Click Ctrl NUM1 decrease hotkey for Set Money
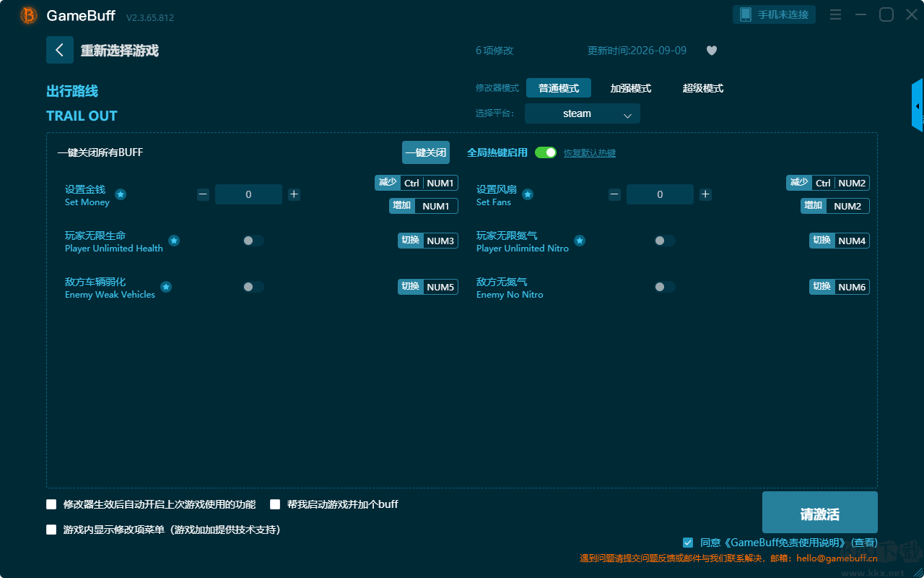 click(417, 183)
